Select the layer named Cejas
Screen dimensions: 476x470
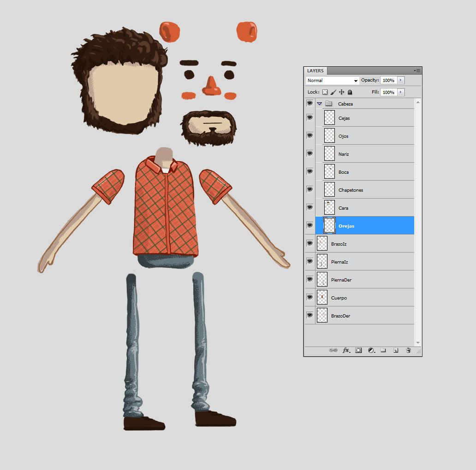(344, 118)
